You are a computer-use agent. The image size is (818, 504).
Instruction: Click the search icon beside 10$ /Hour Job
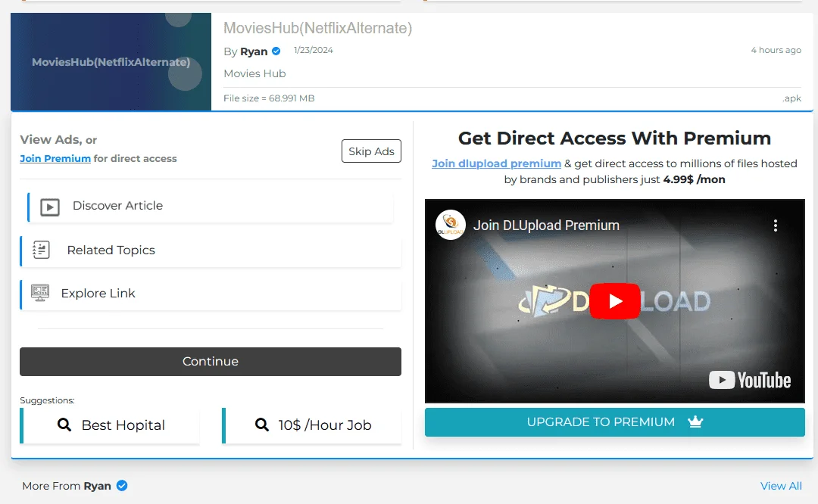coord(262,425)
